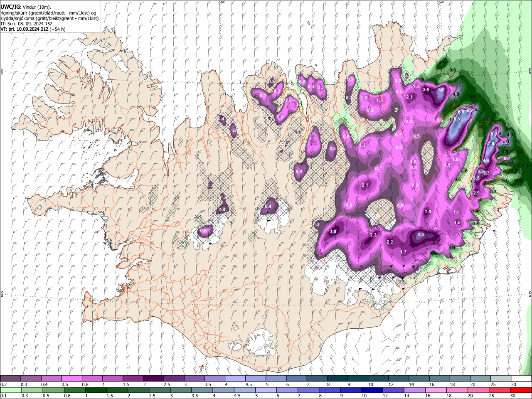Viewport: 532px width, 399px height.
Task: Click the '0.8' label in lower legend row
Action: click(x=67, y=396)
